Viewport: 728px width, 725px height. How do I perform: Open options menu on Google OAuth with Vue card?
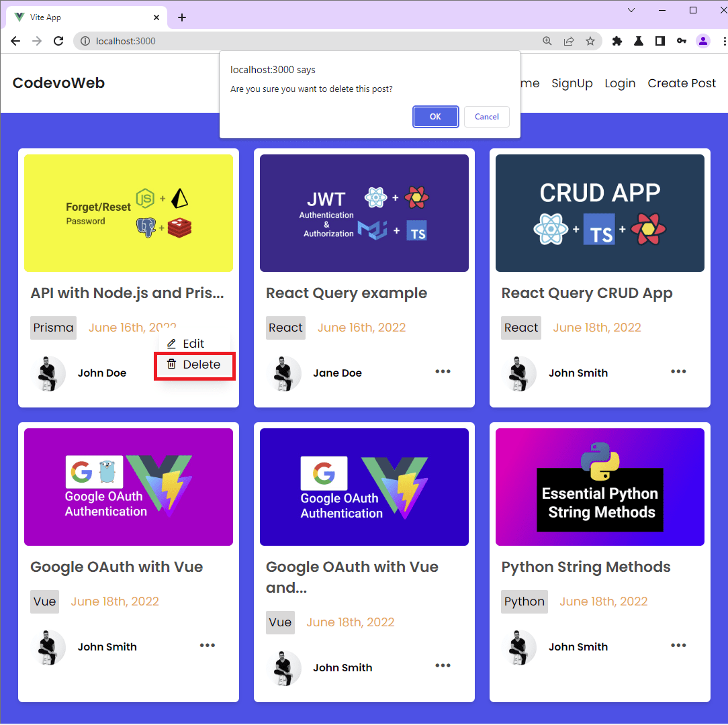pyautogui.click(x=208, y=645)
